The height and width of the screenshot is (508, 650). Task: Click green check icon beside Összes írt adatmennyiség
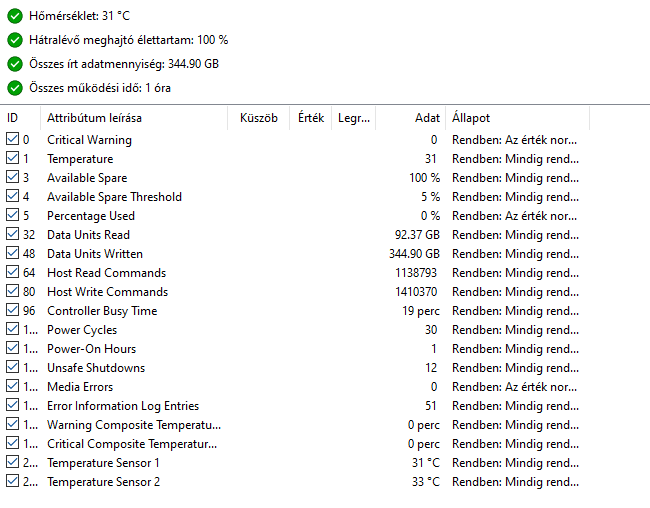coord(14,64)
